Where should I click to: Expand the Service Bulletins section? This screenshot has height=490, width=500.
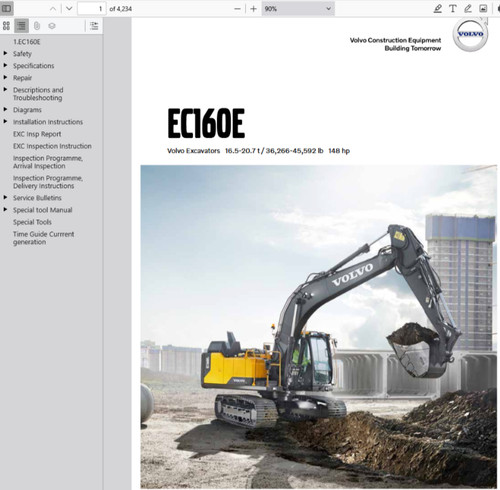pos(5,197)
